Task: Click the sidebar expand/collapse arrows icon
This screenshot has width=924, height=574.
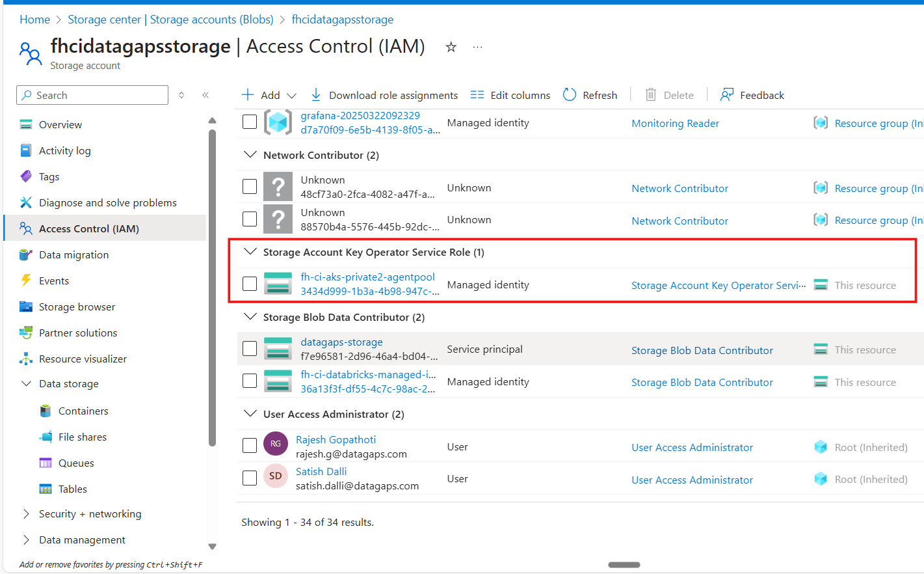Action: click(x=181, y=95)
